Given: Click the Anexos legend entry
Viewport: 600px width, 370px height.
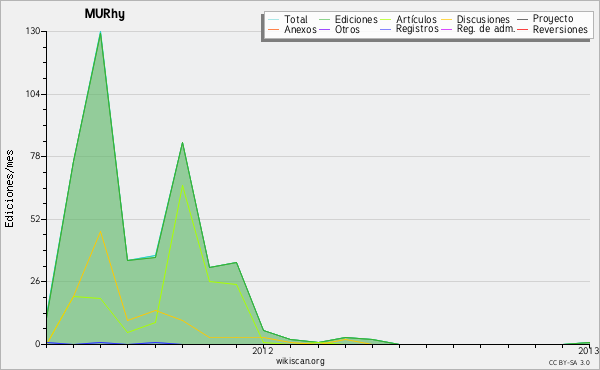Looking at the screenshot, I should pos(300,29).
